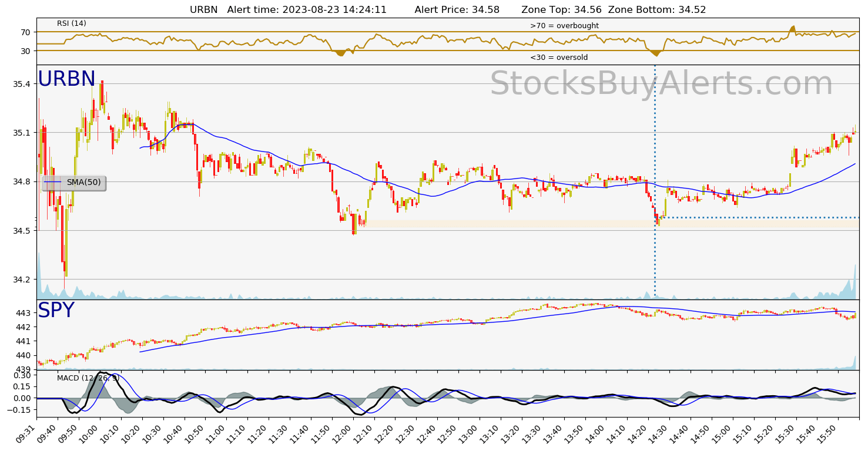Click the MACD (12, 26, 9) label
The width and height of the screenshot is (868, 451).
pos(88,378)
